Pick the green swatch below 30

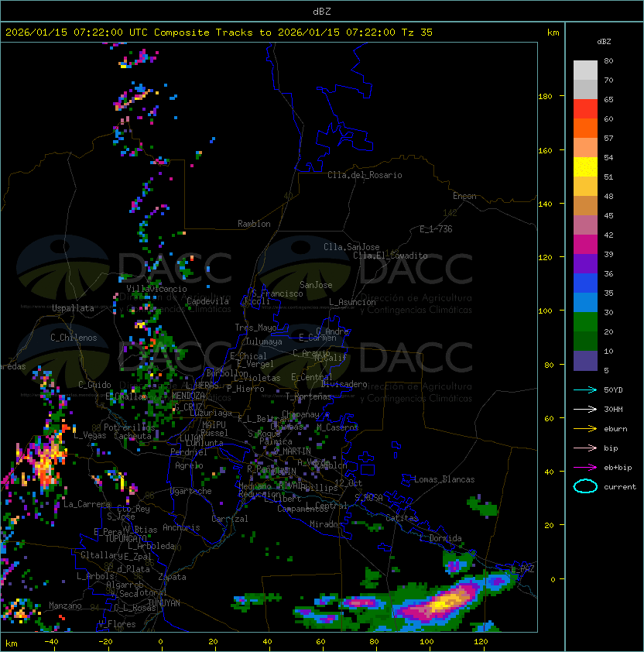(x=585, y=321)
